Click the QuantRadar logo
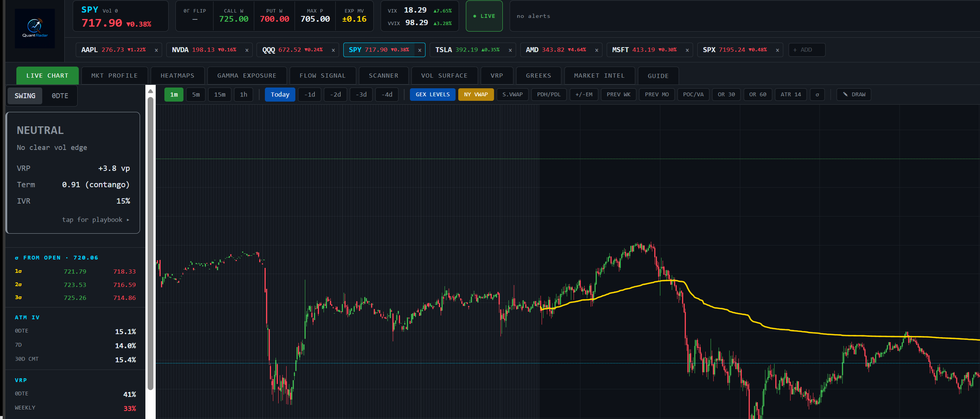The image size is (980, 419). (35, 29)
